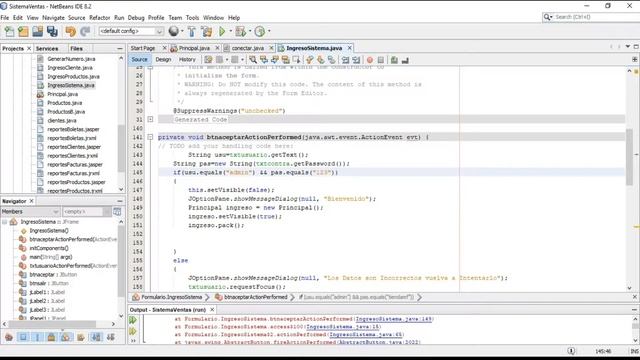Toggle Sort by Name button in Navigator
Image resolution: width=640 pixels, height=360 pixels.
pyautogui.click(x=96, y=337)
